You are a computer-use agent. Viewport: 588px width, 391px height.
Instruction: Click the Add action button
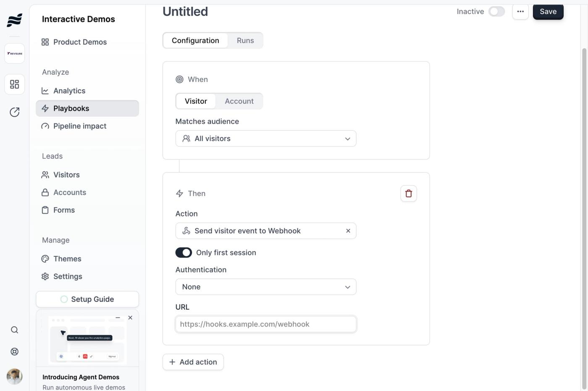193,362
